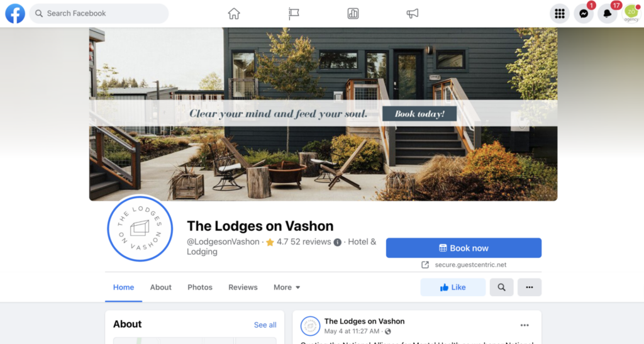Viewport: 644px width, 344px height.
Task: Switch to the Photos tab
Action: (x=200, y=287)
